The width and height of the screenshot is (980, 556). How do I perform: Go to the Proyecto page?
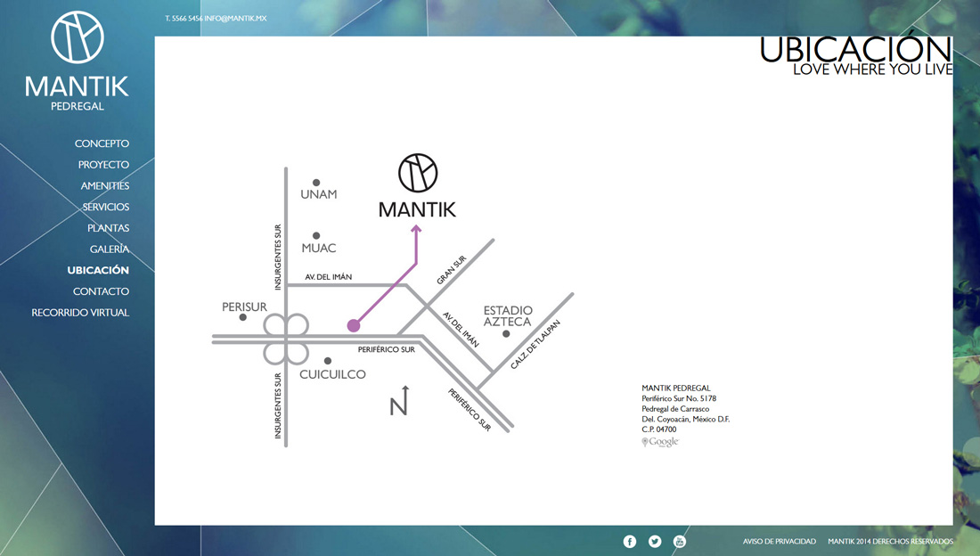point(103,165)
